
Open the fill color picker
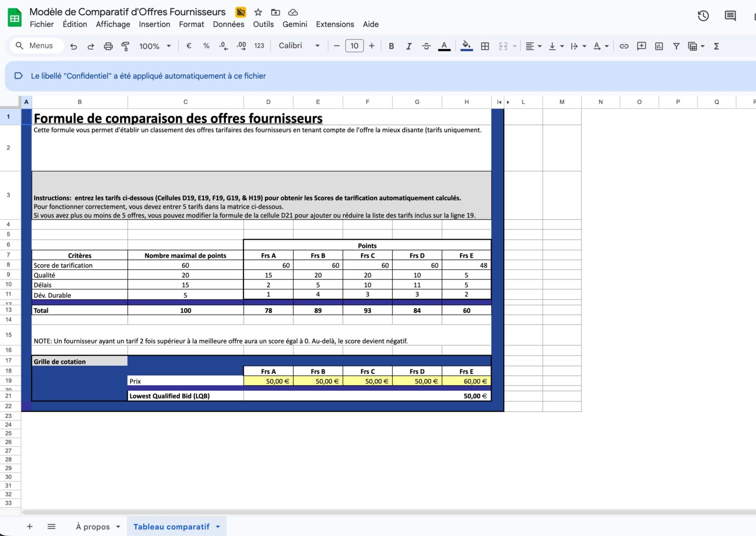(466, 46)
